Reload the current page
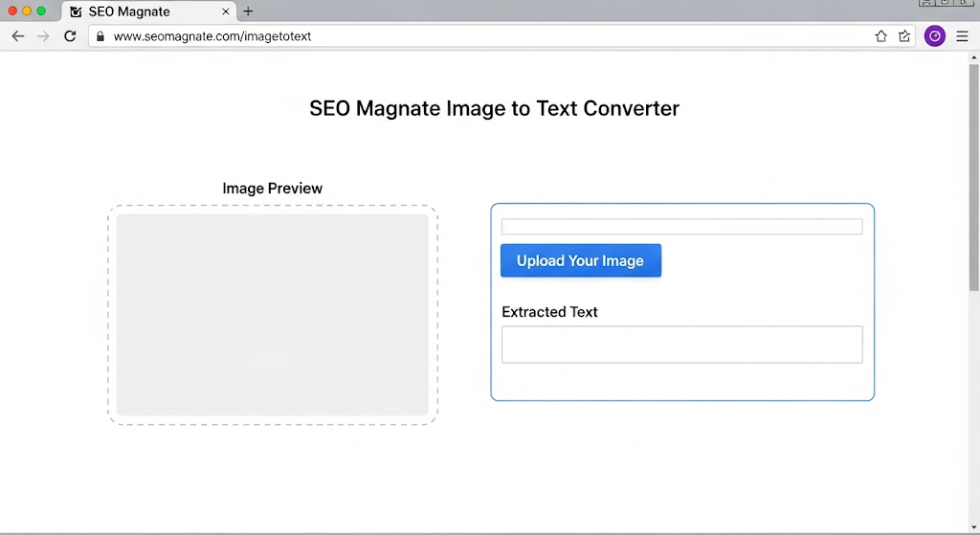 [70, 36]
